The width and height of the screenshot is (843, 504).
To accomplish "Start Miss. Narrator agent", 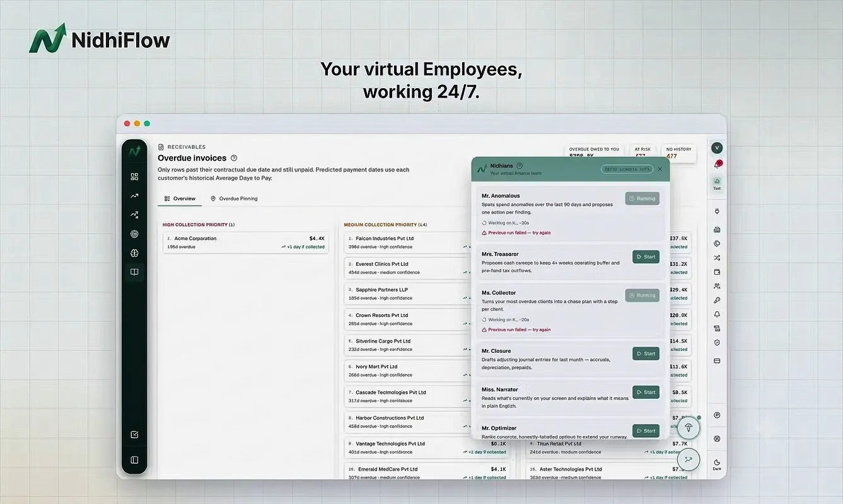I will [x=646, y=392].
